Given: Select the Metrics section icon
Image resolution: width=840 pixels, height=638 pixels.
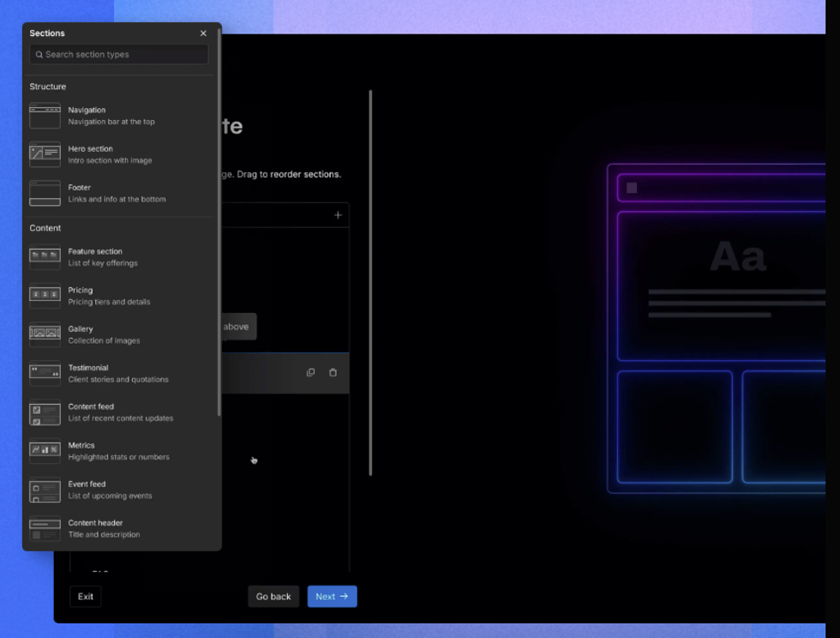Looking at the screenshot, I should [x=45, y=451].
